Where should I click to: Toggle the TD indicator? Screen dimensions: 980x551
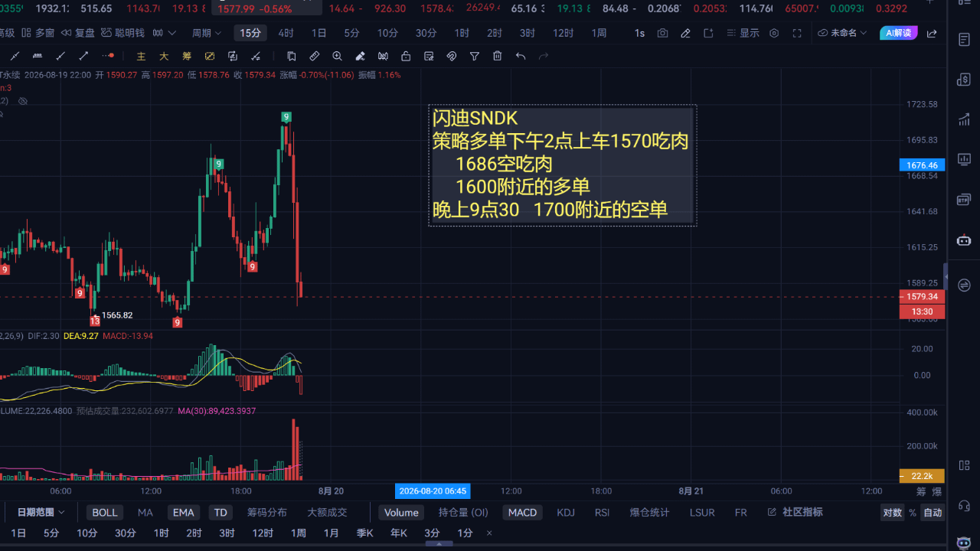click(x=220, y=512)
